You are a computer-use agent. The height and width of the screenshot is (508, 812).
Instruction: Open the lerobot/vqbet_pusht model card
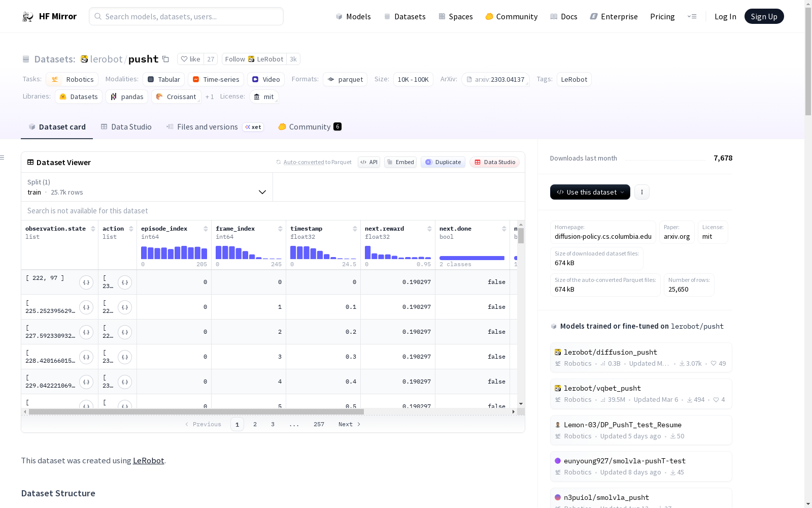pos(641,394)
